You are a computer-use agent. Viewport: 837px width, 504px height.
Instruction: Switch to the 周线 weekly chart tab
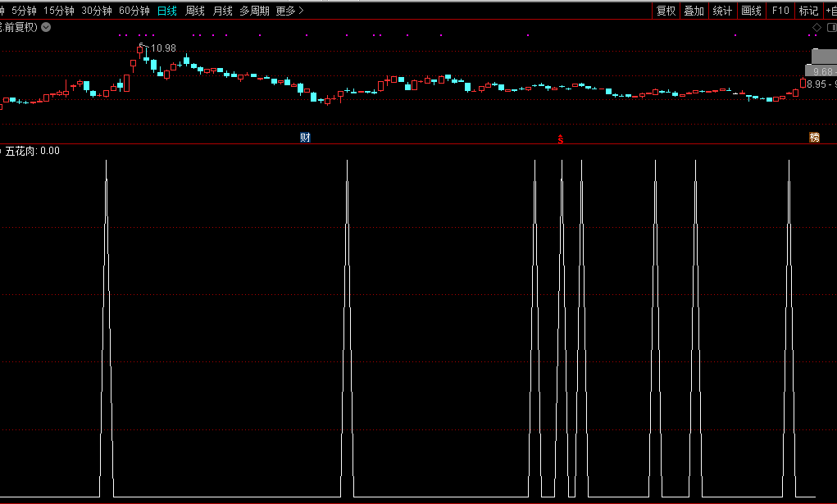(194, 11)
